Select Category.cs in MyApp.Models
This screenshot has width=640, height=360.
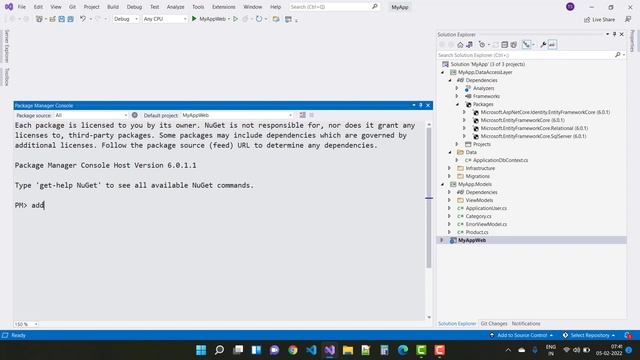coord(478,216)
